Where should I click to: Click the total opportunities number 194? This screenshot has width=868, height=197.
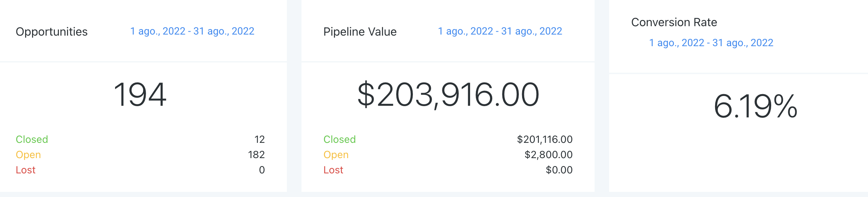[x=140, y=95]
